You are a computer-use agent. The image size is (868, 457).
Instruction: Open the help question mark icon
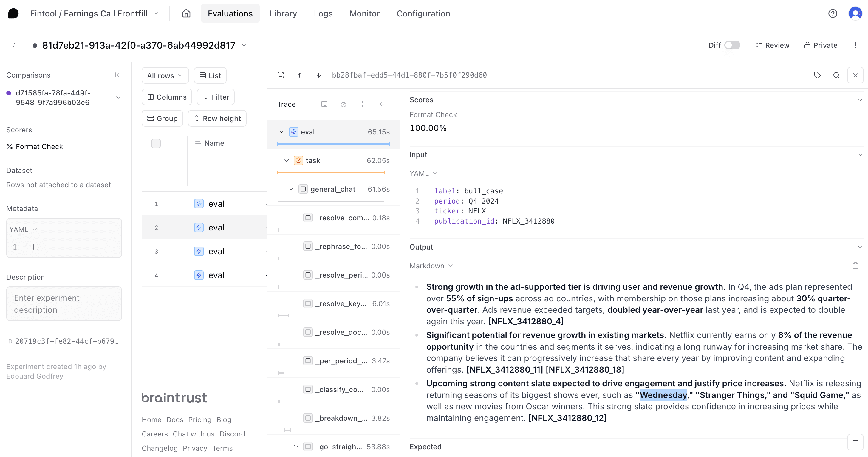pos(833,13)
